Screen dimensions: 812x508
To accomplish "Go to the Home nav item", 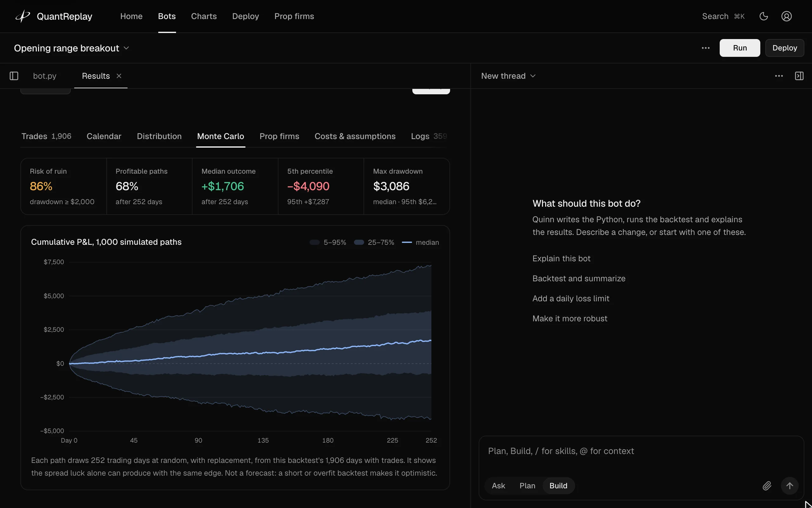I will click(x=131, y=16).
